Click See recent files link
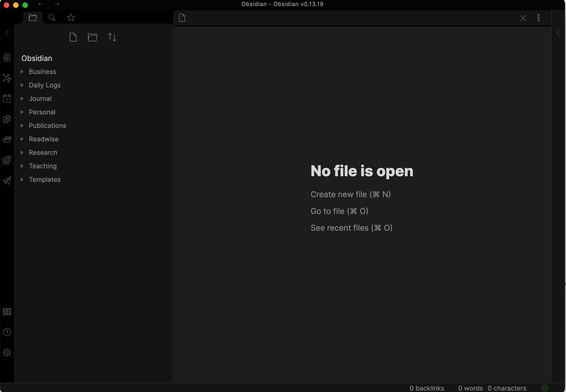The width and height of the screenshot is (566, 392). coord(351,228)
